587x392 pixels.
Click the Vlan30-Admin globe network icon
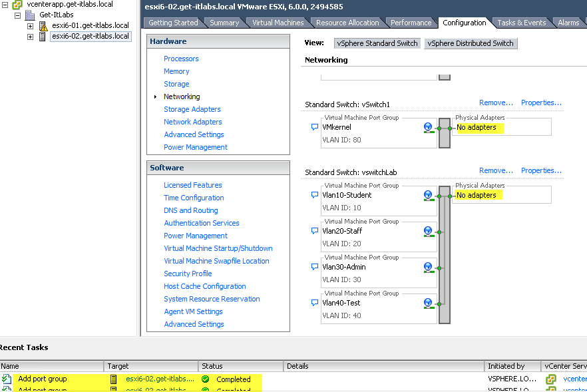[x=428, y=267]
